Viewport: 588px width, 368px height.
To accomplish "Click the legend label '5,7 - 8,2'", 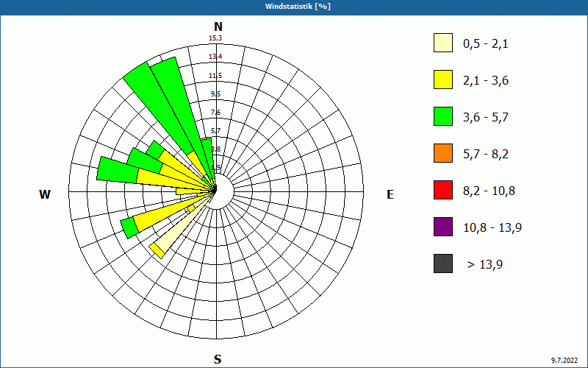I will point(486,155).
